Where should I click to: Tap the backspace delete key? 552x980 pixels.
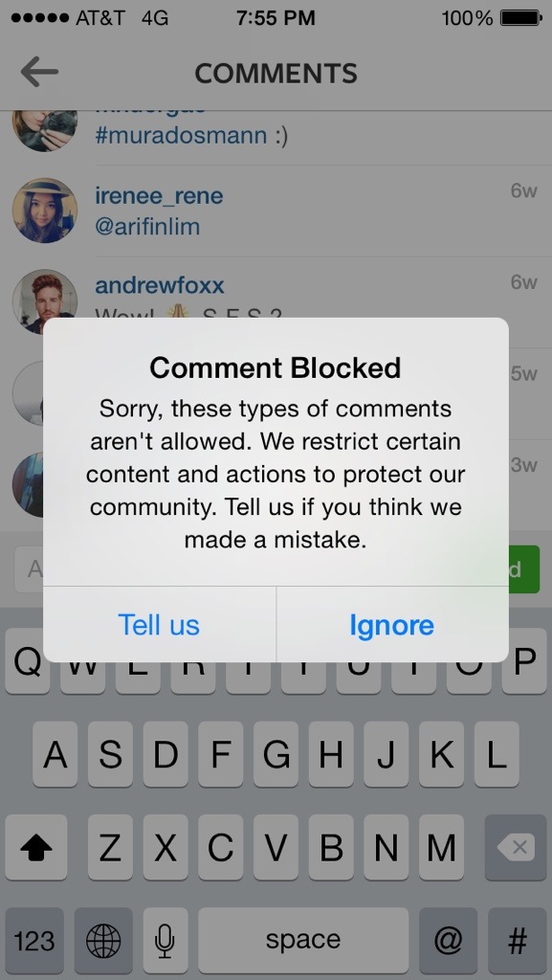coord(516,848)
